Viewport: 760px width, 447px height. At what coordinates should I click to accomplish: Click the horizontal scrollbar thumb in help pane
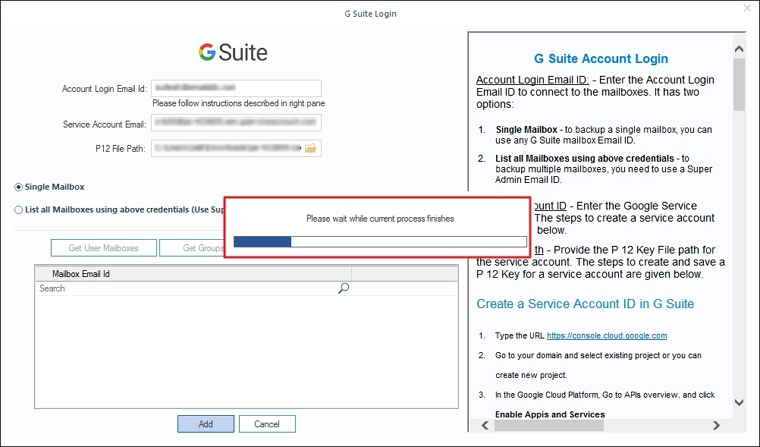(549, 425)
